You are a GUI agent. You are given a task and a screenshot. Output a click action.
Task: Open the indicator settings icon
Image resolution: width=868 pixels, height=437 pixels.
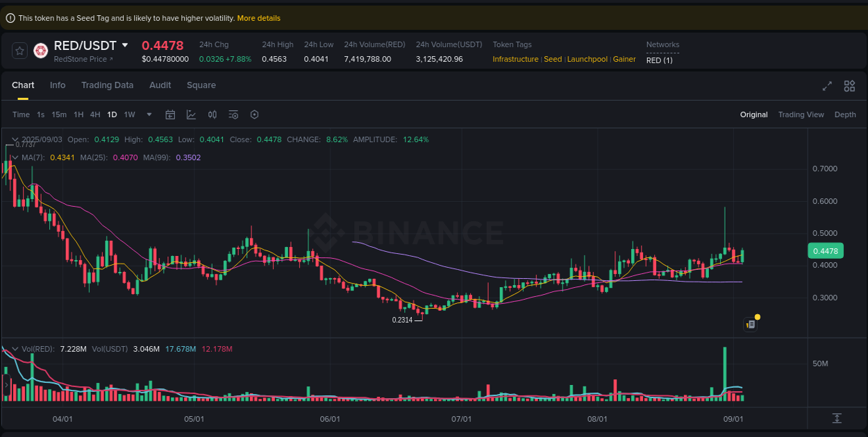233,114
